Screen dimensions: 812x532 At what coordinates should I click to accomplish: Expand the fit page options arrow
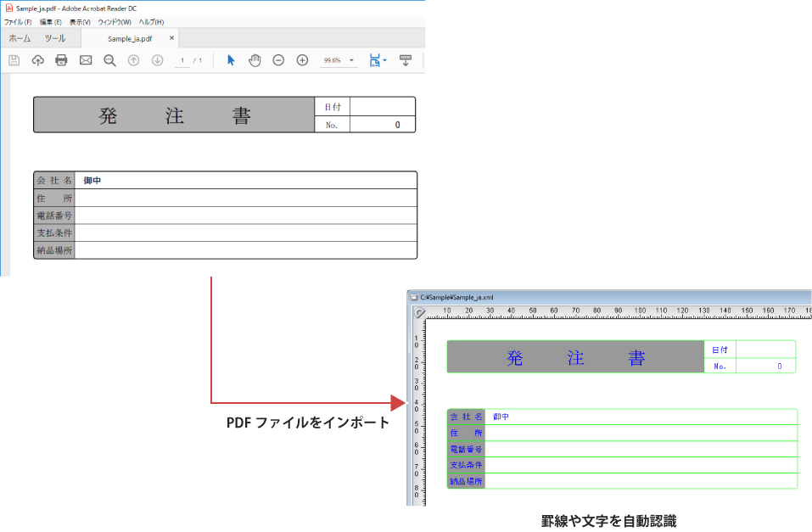point(384,60)
